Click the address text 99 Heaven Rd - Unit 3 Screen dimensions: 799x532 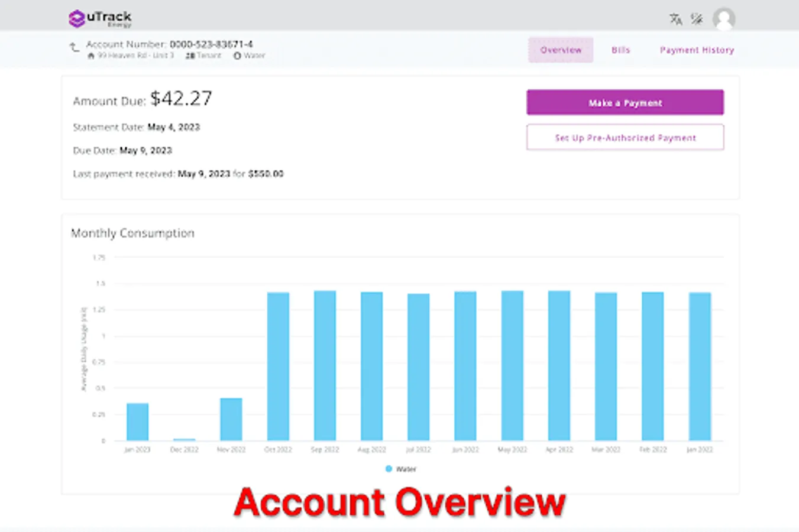pyautogui.click(x=136, y=56)
